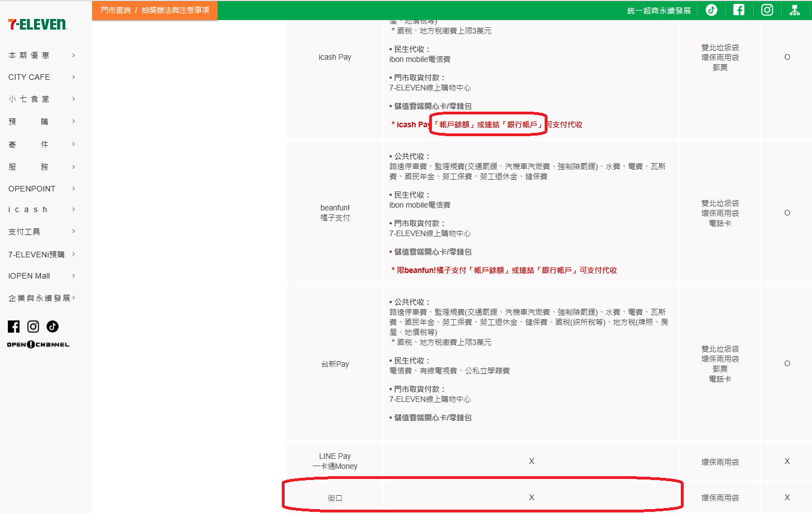The width and height of the screenshot is (812, 513).
Task: Select the 台新Pay row label
Action: pyautogui.click(x=335, y=364)
